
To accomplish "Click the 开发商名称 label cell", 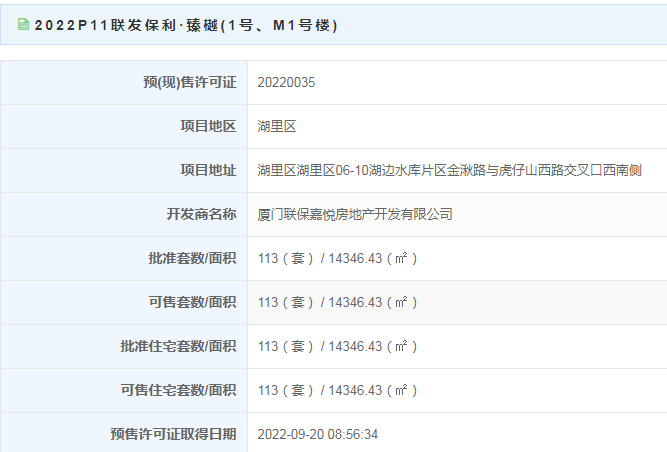I will [124, 214].
